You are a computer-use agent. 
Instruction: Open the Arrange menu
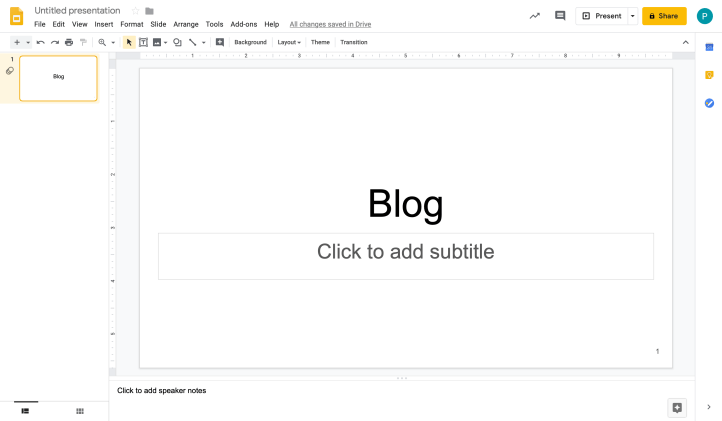coord(186,24)
